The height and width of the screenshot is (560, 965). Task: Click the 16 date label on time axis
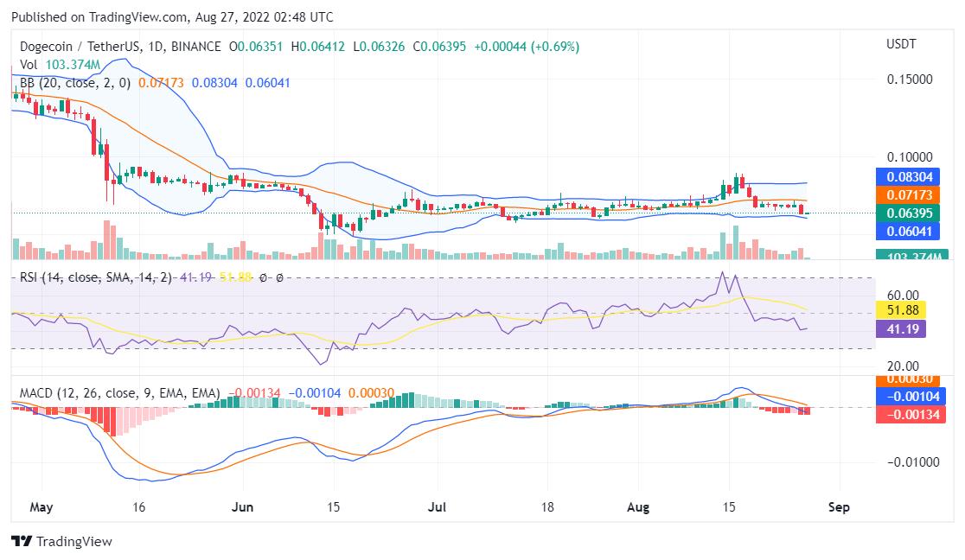click(x=139, y=507)
